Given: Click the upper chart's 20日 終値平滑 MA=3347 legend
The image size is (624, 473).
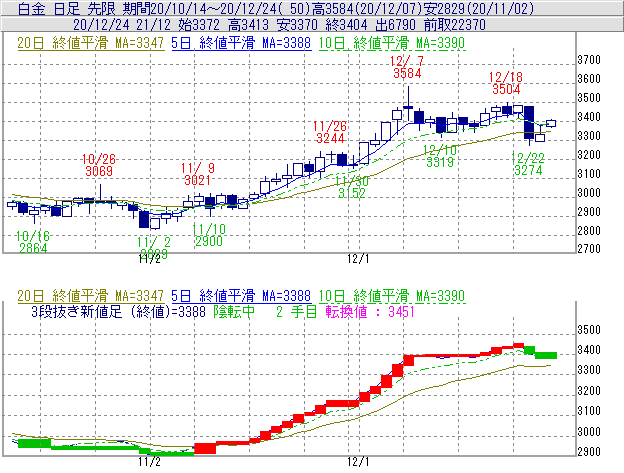Looking at the screenshot, I should (90, 43).
